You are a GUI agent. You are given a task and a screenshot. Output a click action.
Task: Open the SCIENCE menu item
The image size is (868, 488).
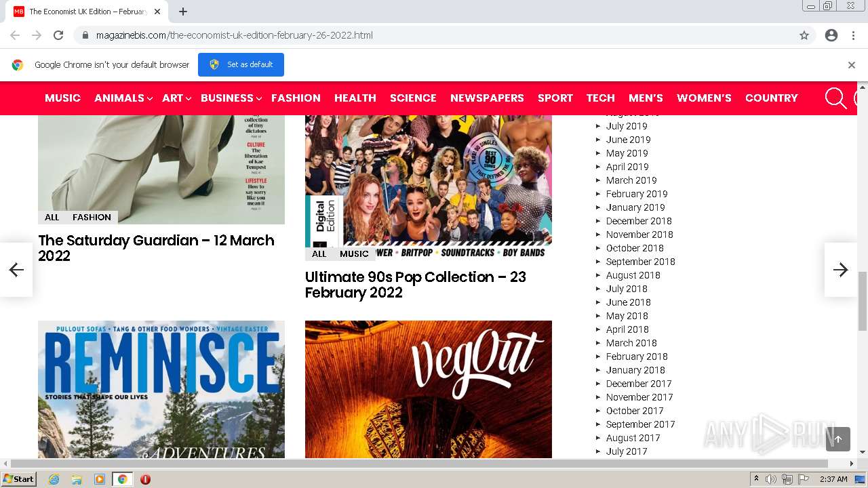(413, 98)
